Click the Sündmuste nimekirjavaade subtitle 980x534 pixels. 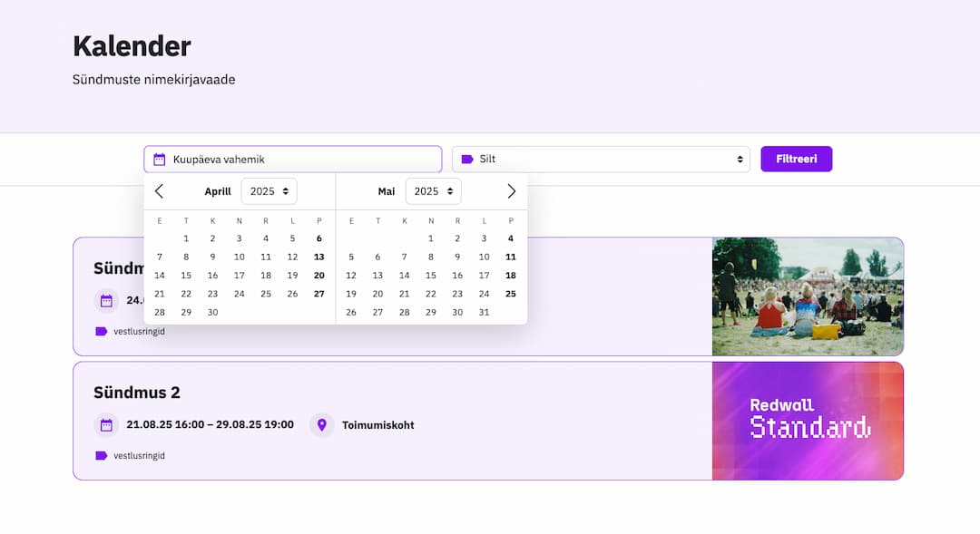tap(153, 80)
